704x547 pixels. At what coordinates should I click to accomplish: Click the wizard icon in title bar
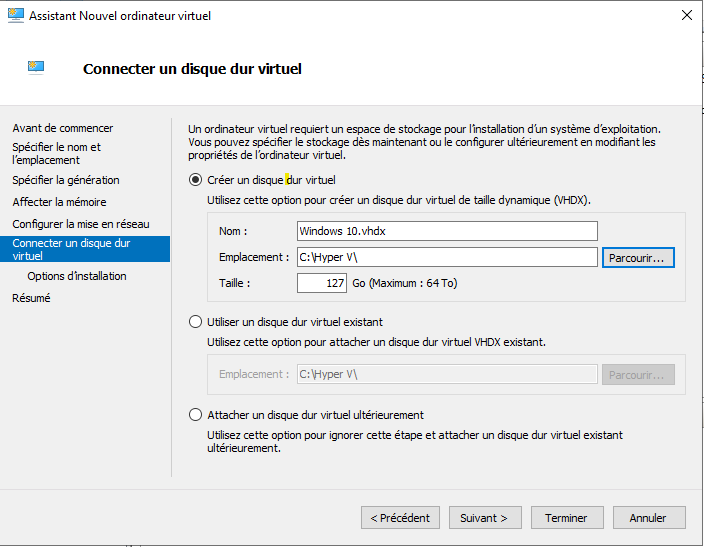(x=15, y=16)
